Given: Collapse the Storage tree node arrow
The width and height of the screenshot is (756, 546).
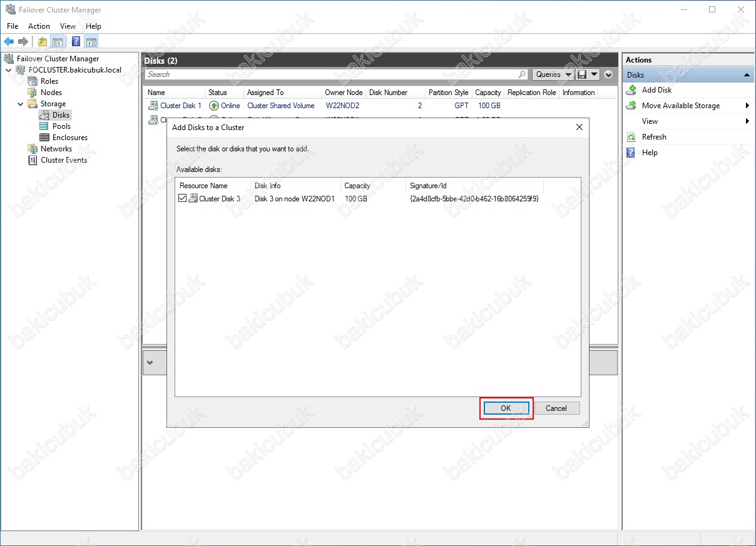Looking at the screenshot, I should coord(20,104).
